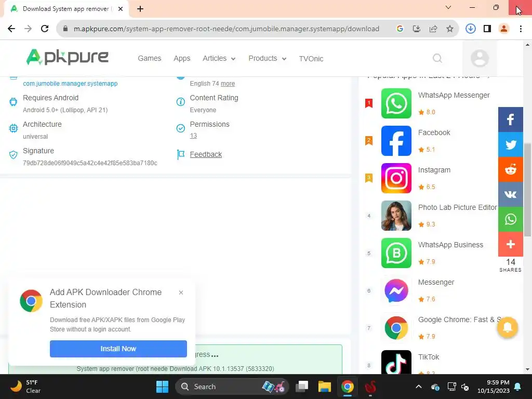This screenshot has height=399, width=532.
Task: Reload the current page
Action: pos(45,29)
